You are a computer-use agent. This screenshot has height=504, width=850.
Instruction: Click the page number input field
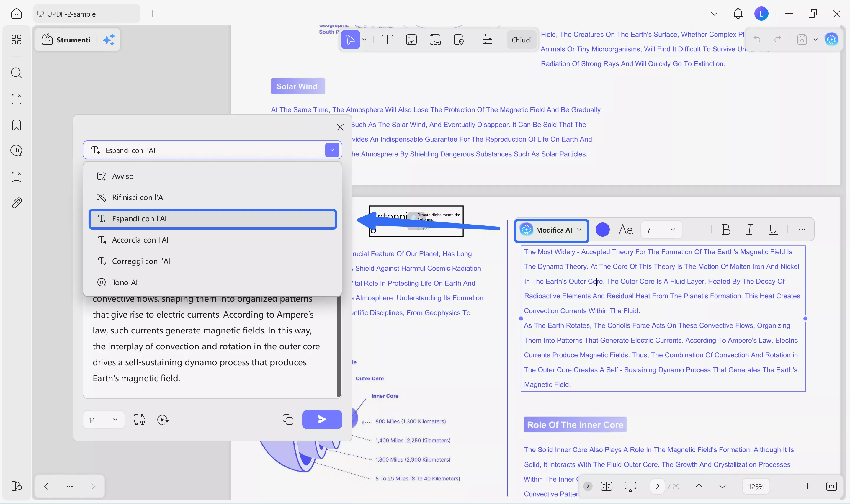point(658,486)
